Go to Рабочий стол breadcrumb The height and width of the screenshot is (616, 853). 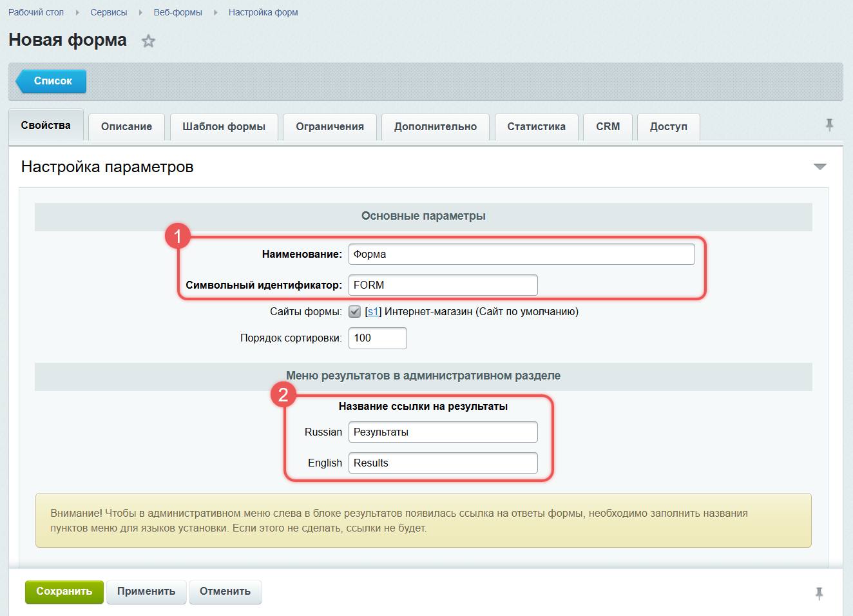click(x=36, y=12)
